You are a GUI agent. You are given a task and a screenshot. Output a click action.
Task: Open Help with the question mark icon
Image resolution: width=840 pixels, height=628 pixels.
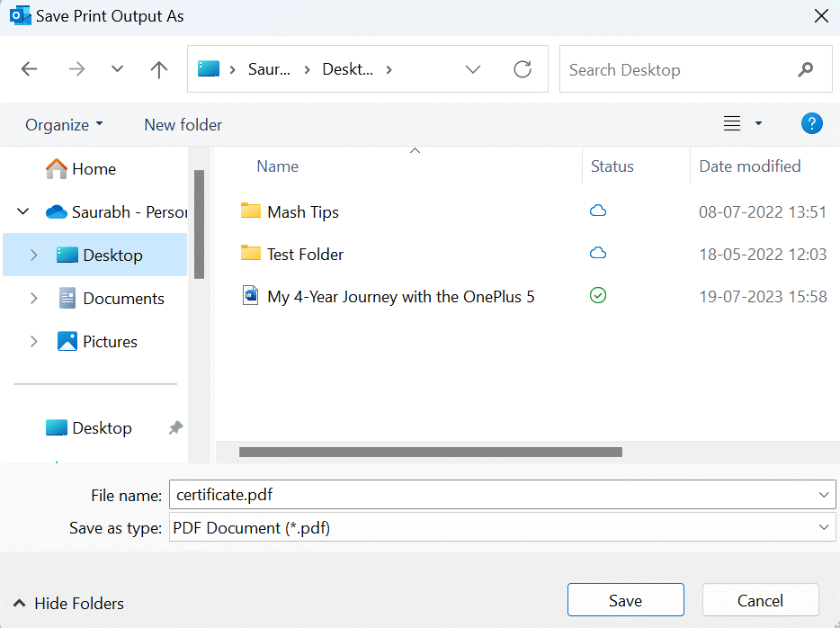pyautogui.click(x=811, y=123)
